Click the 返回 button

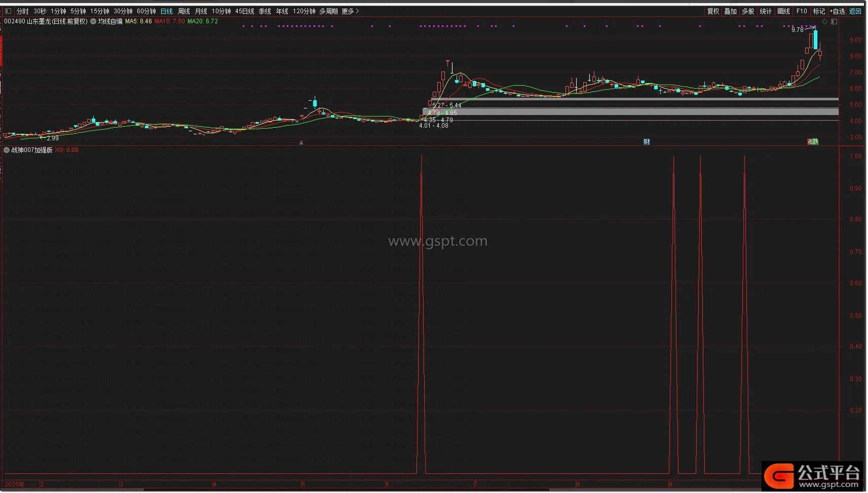(855, 11)
